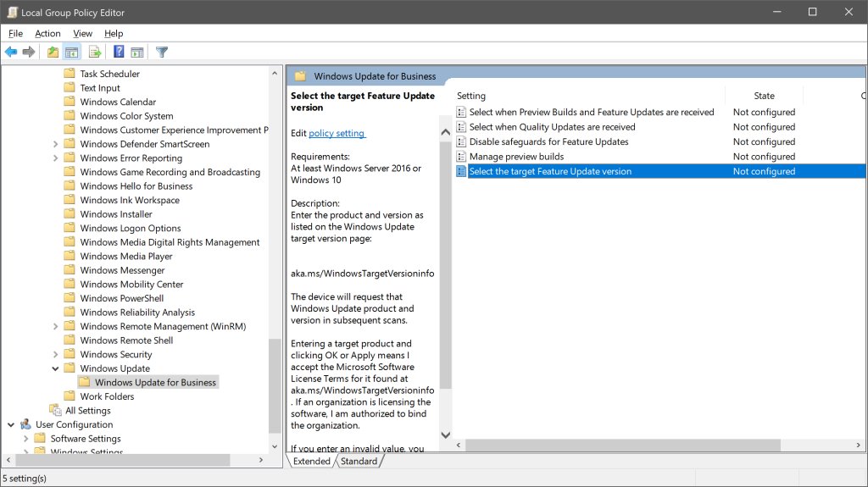The image size is (868, 487).
Task: Click the Export List toolbar icon
Action: coord(95,52)
